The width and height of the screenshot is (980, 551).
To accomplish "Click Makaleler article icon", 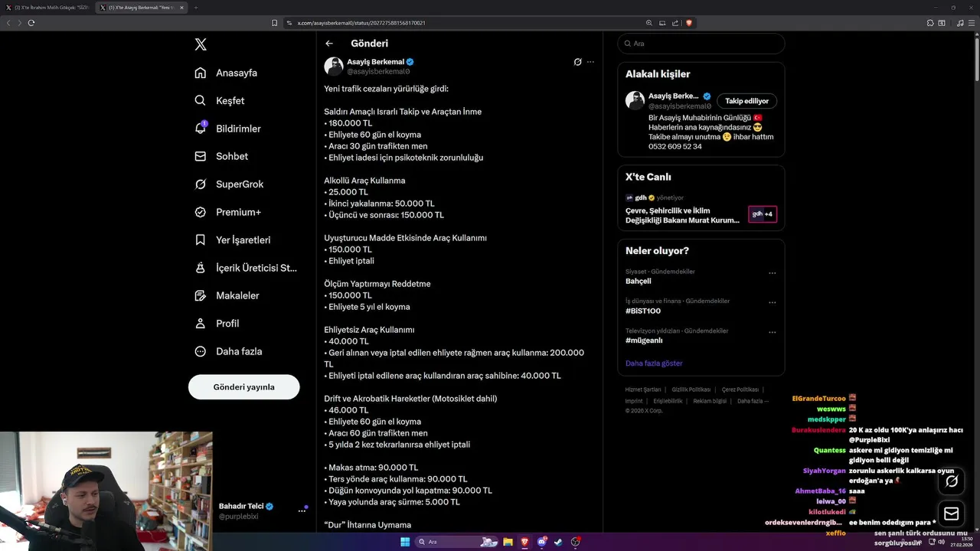I will (201, 295).
